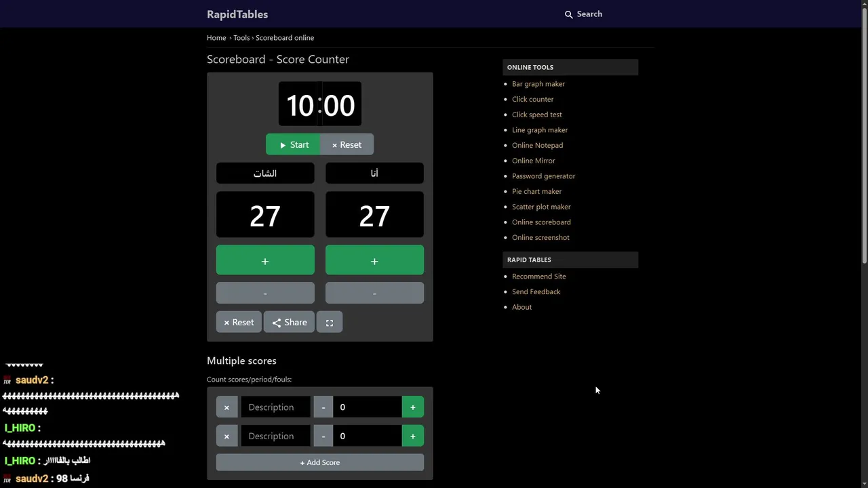This screenshot has height=488, width=868.
Task: Open the Search field in the header
Action: 583,14
